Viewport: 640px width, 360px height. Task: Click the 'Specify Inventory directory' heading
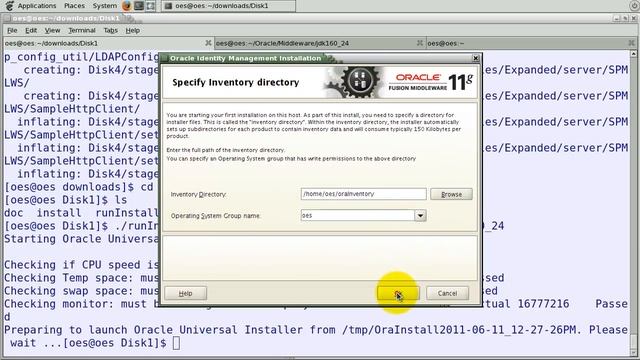pyautogui.click(x=236, y=82)
